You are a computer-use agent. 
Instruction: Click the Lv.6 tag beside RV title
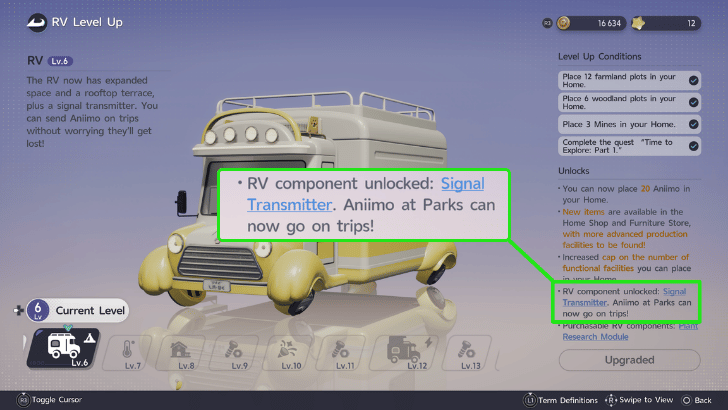pyautogui.click(x=60, y=61)
